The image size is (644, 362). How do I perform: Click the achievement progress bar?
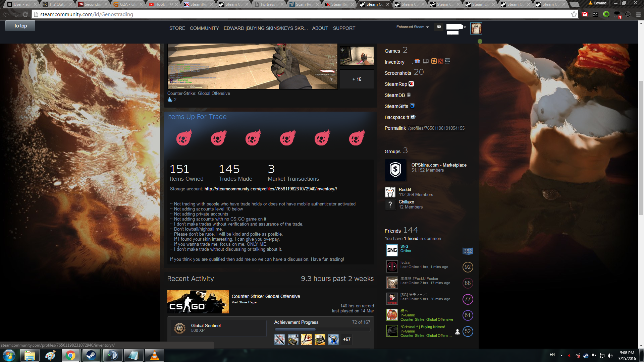click(x=322, y=329)
